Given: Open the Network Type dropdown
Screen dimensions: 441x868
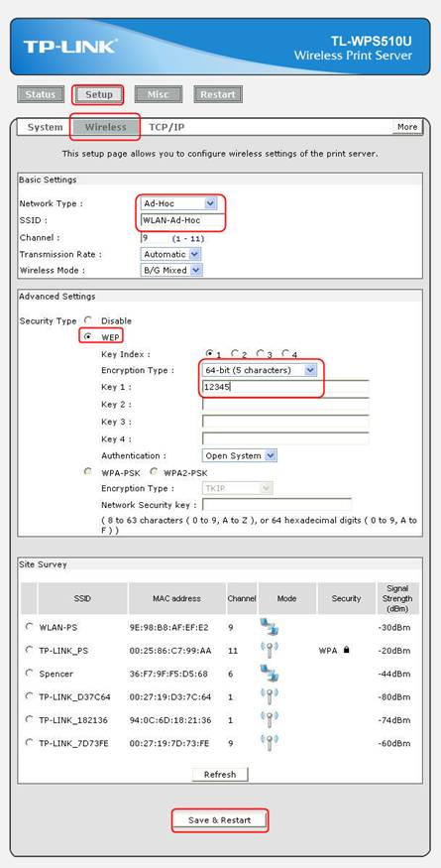Looking at the screenshot, I should 178,203.
